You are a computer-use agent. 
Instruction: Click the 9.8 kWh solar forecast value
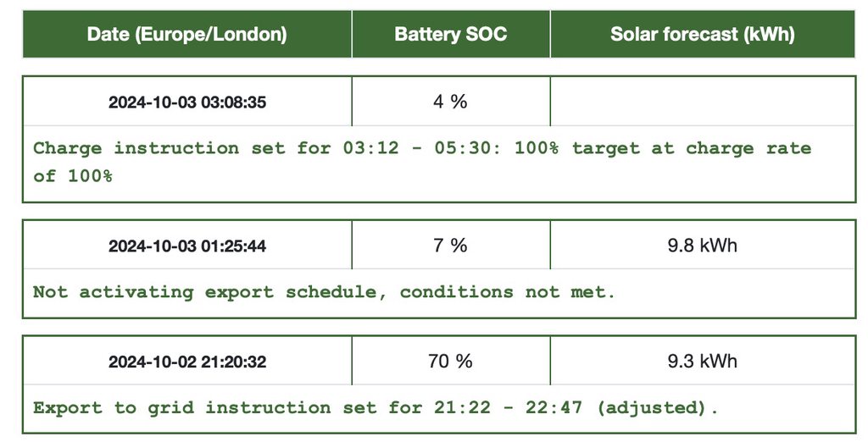[x=702, y=246]
